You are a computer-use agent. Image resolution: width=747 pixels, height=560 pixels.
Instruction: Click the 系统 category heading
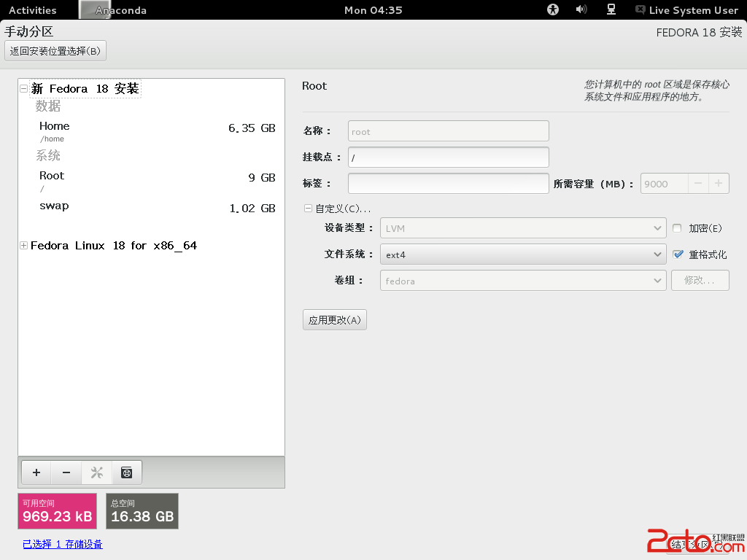(x=48, y=155)
